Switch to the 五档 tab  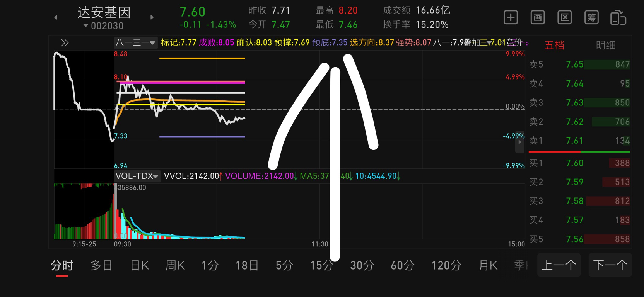point(554,45)
